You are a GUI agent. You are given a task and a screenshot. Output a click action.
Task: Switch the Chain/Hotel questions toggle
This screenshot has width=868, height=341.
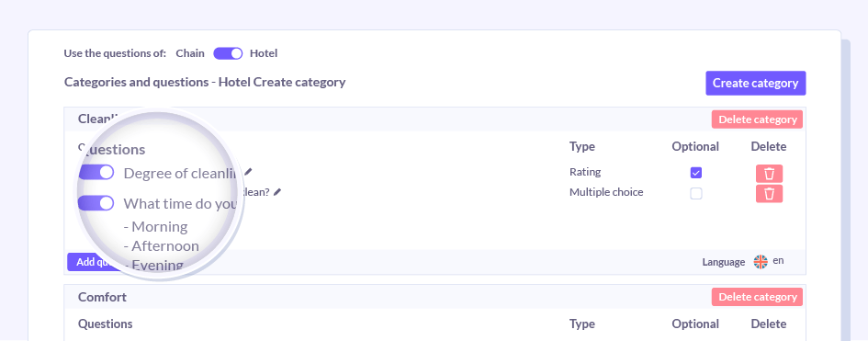pyautogui.click(x=228, y=53)
